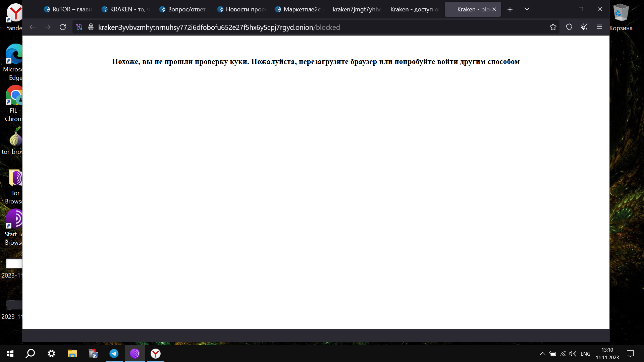Open the shield security level icon
The width and height of the screenshot is (644, 362).
tap(569, 27)
